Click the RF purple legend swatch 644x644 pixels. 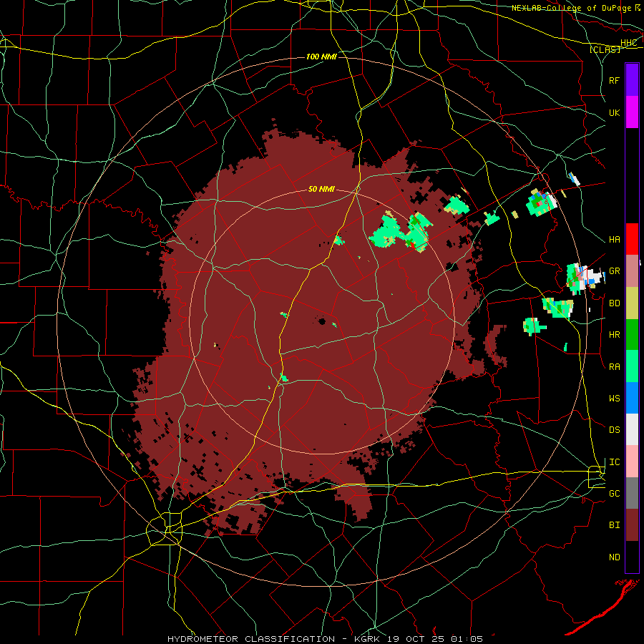click(x=632, y=79)
